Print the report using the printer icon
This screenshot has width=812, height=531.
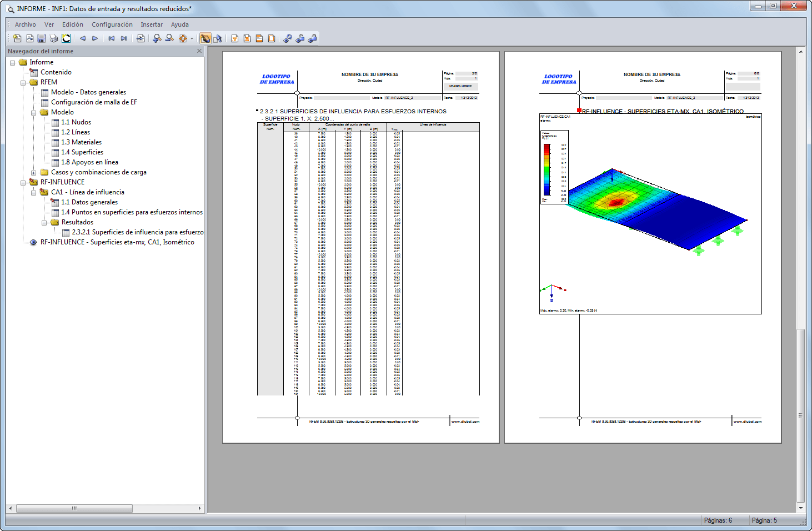[x=54, y=38]
